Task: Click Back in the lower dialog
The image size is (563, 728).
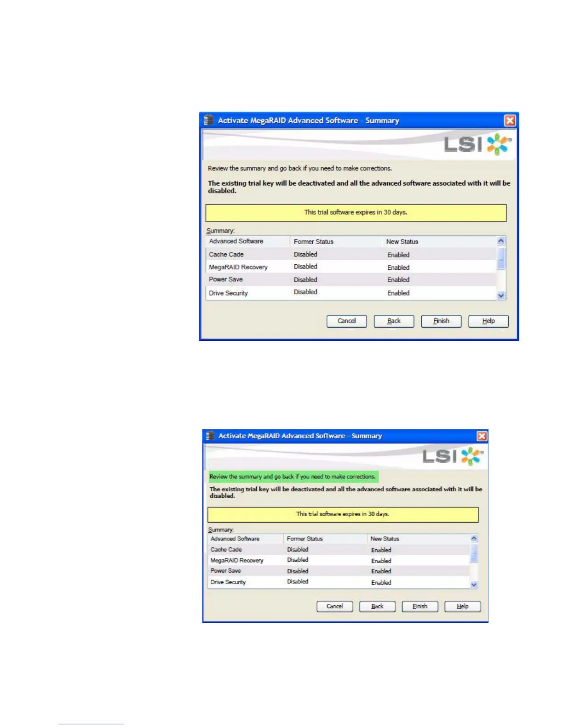Action: [x=377, y=606]
